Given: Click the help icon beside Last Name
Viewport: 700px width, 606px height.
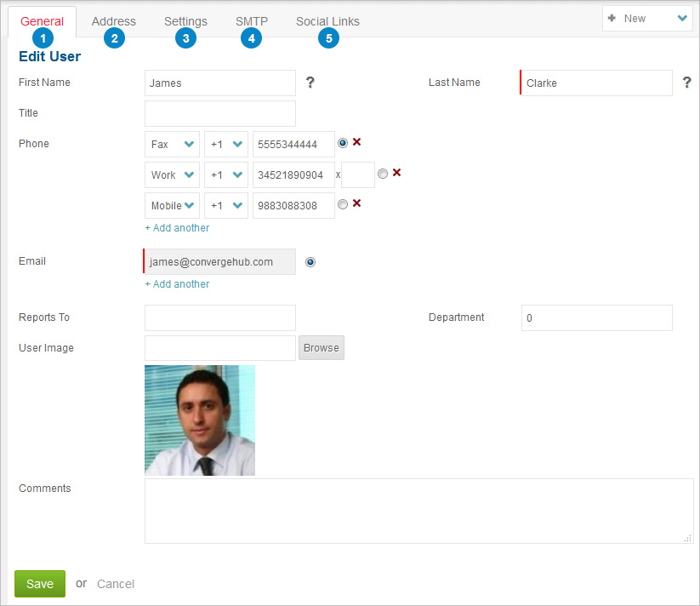Looking at the screenshot, I should coord(686,83).
